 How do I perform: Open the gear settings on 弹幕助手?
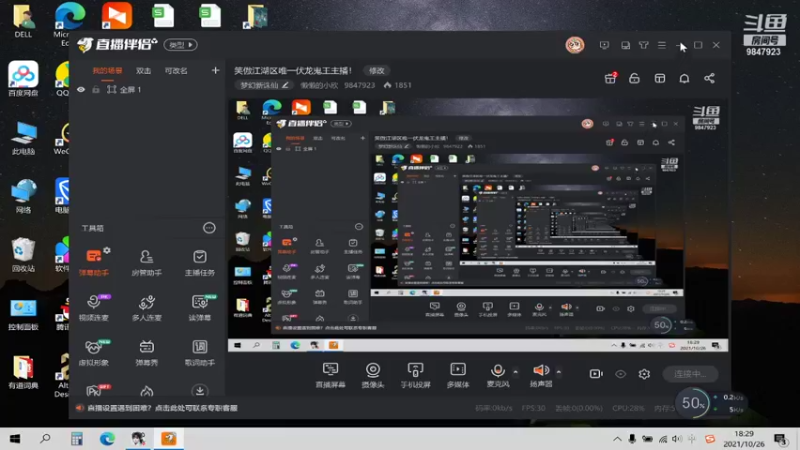(x=107, y=251)
